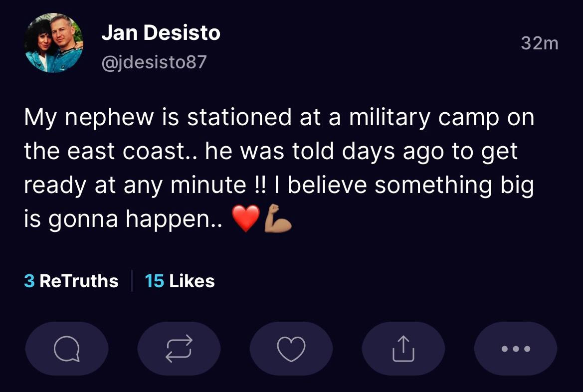This screenshot has width=583, height=392.
Task: Like the post with the heart outline icon
Action: click(291, 349)
